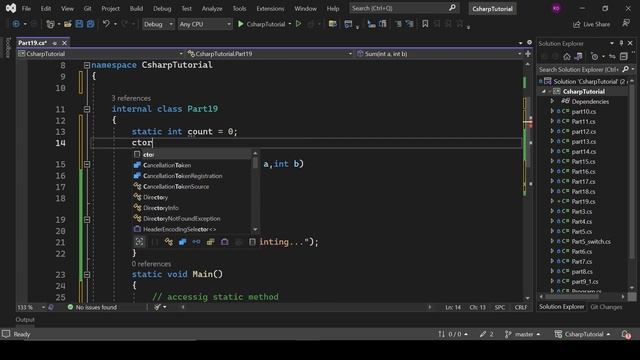Open the Build menu
This screenshot has width=640, height=360.
[x=136, y=8]
